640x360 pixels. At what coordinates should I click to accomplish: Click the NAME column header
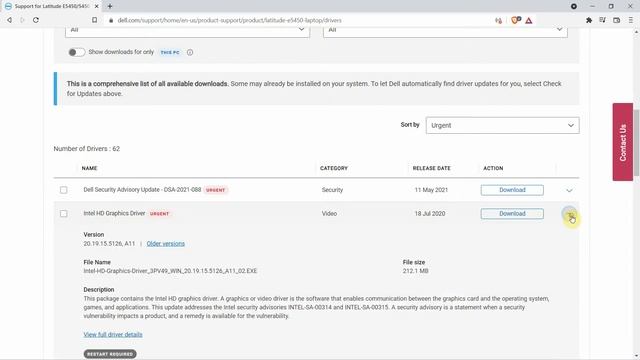click(x=89, y=168)
